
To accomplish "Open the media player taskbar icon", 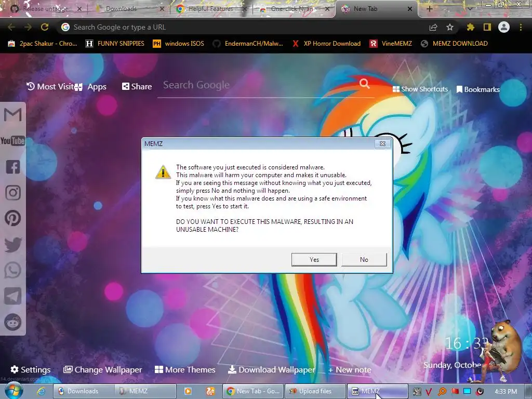I will 188,391.
